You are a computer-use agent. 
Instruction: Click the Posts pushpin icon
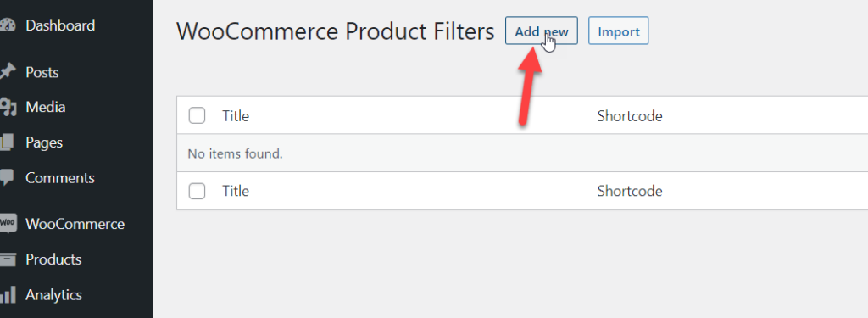tap(7, 72)
